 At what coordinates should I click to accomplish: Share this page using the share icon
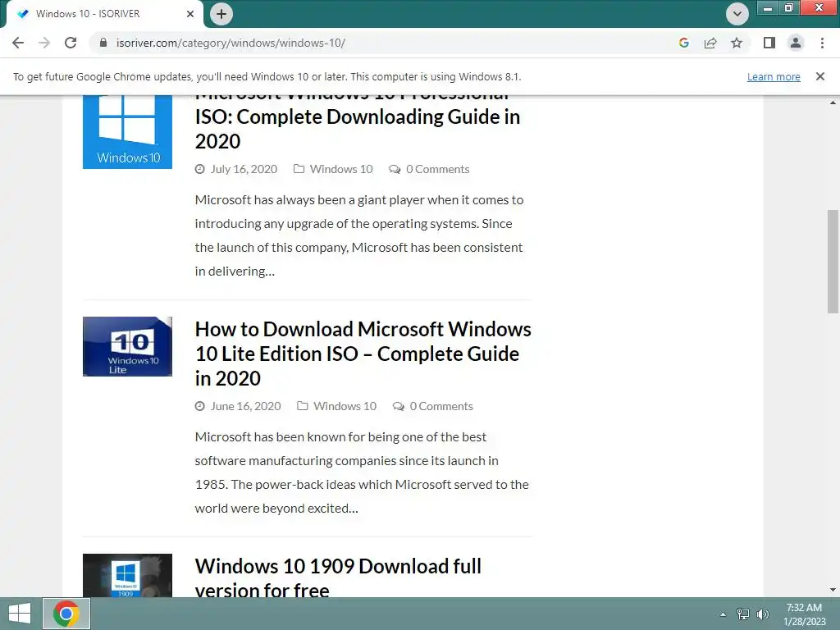pos(710,43)
